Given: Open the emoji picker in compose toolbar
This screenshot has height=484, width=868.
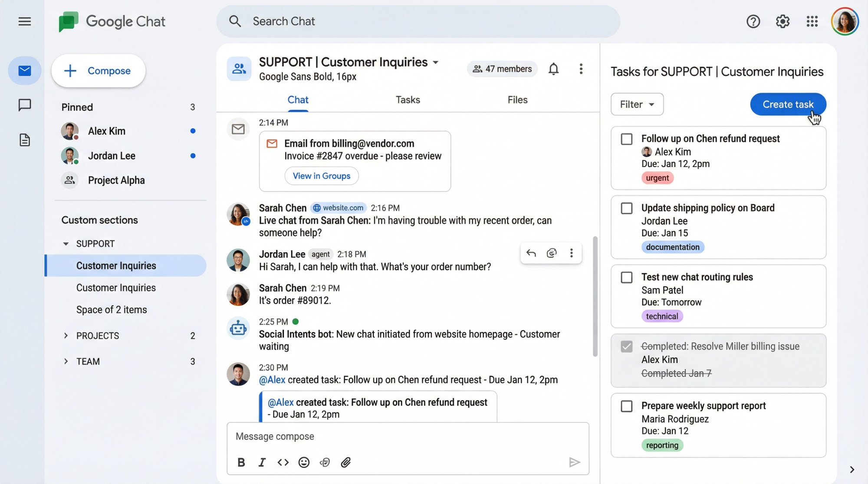Looking at the screenshot, I should pos(304,462).
